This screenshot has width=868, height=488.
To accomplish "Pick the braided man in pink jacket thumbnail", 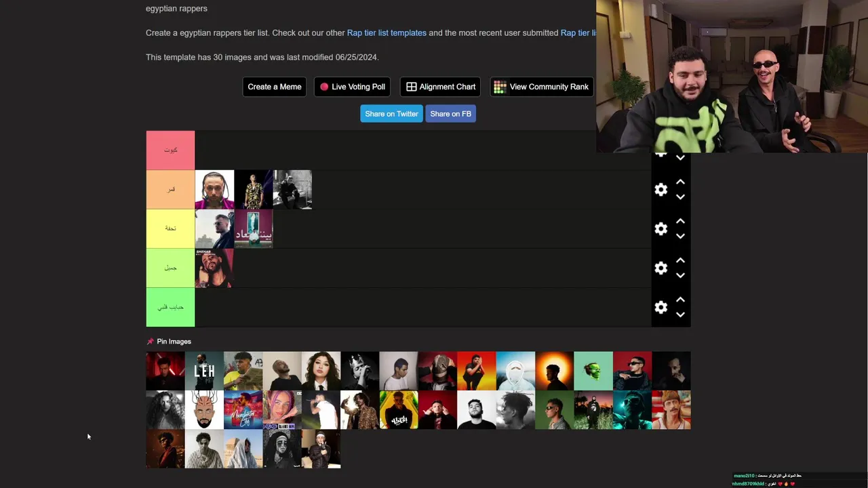I will coord(214,190).
